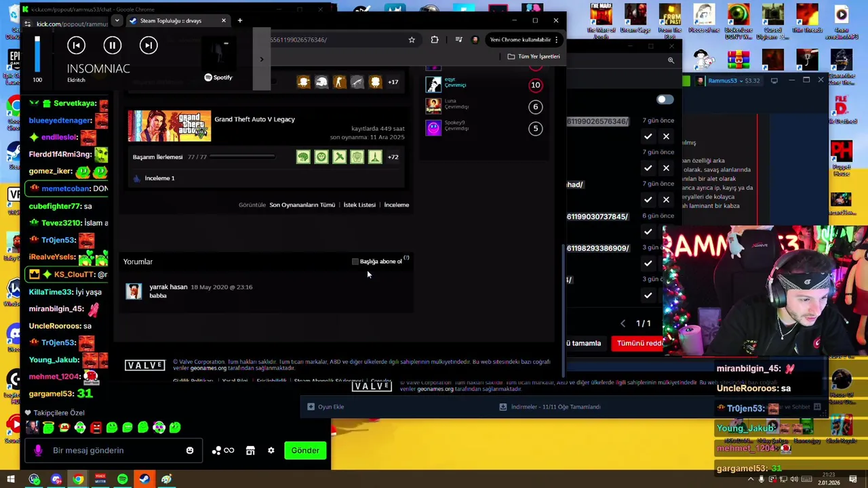The height and width of the screenshot is (488, 868).
Task: Open emoji picker in chat input
Action: point(190,451)
